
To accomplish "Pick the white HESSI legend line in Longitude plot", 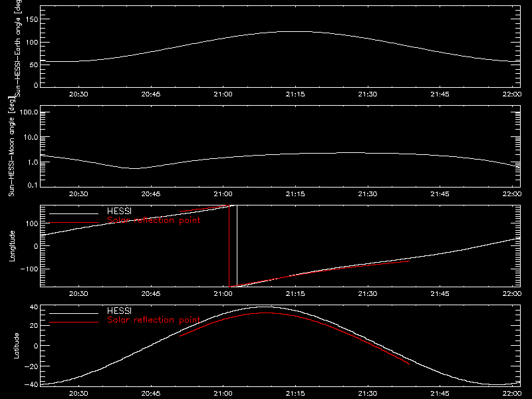I will pos(74,213).
